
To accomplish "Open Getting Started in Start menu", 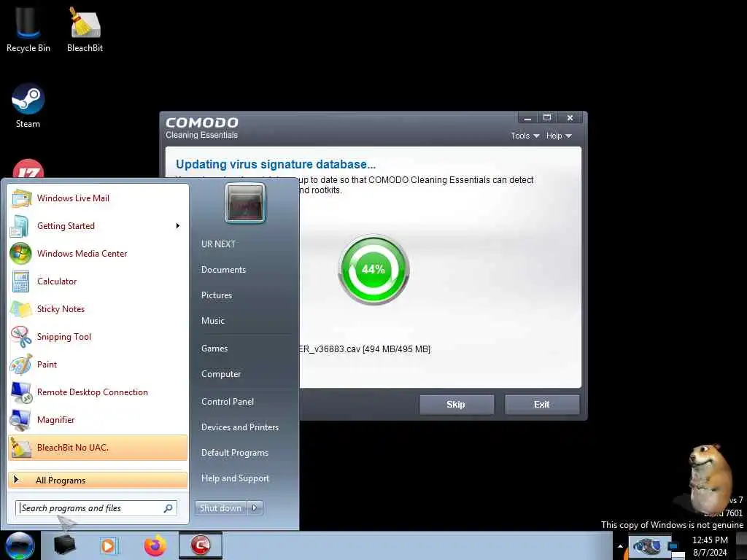I will (x=98, y=226).
